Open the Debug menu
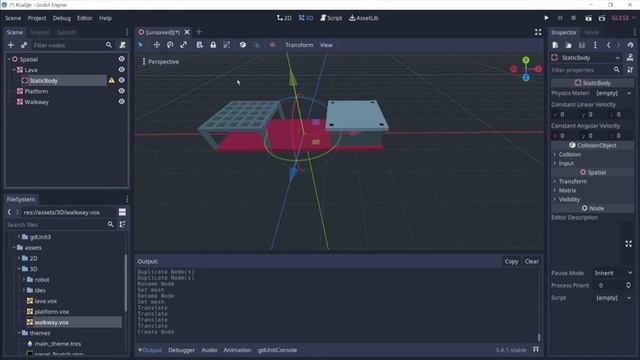This screenshot has width=640, height=360. pyautogui.click(x=62, y=18)
